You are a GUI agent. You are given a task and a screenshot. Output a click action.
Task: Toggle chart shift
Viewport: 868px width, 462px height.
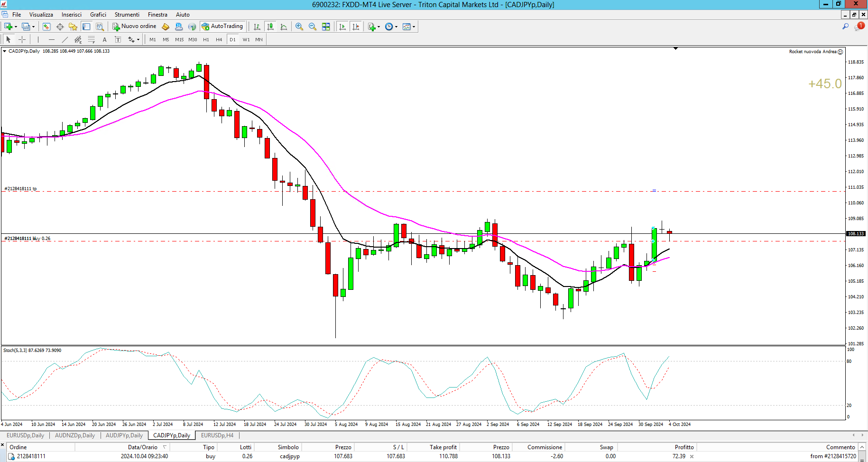click(x=356, y=27)
